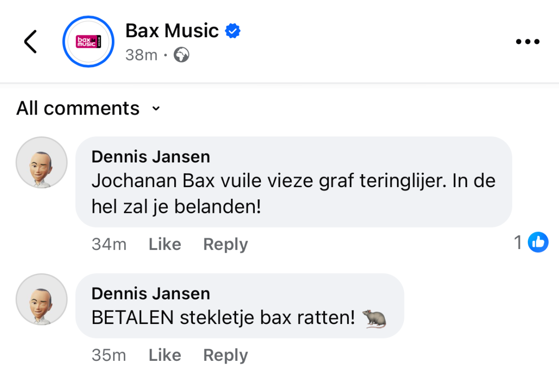This screenshot has height=392, width=559.
Task: Tap the 38m post timestamp
Action: [141, 55]
